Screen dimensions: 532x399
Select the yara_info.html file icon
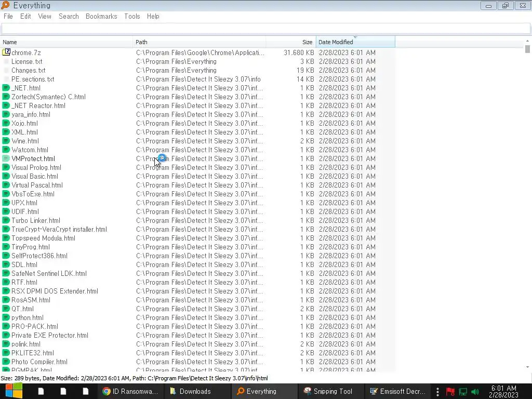point(6,114)
